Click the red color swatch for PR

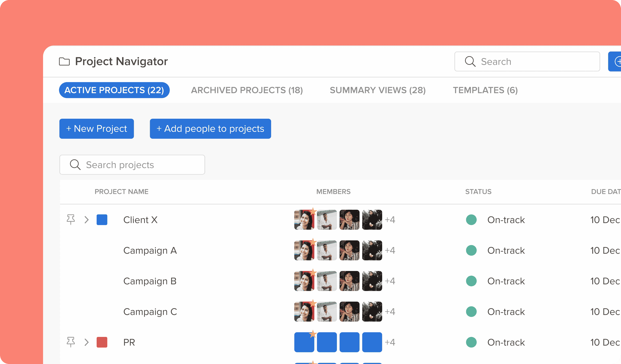[102, 342]
